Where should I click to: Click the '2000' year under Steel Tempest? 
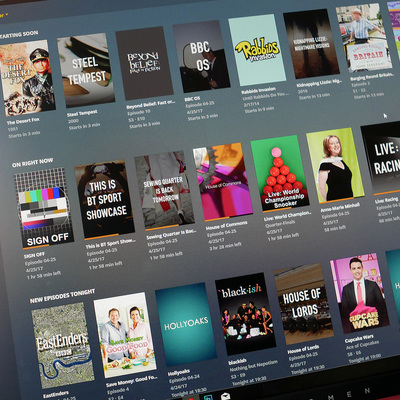(x=73, y=121)
